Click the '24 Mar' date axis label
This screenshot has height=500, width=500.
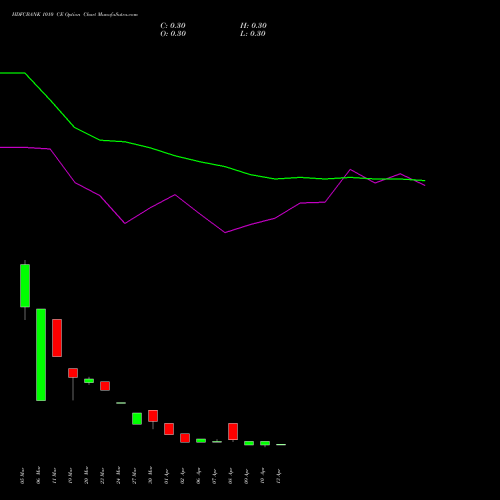point(118,476)
